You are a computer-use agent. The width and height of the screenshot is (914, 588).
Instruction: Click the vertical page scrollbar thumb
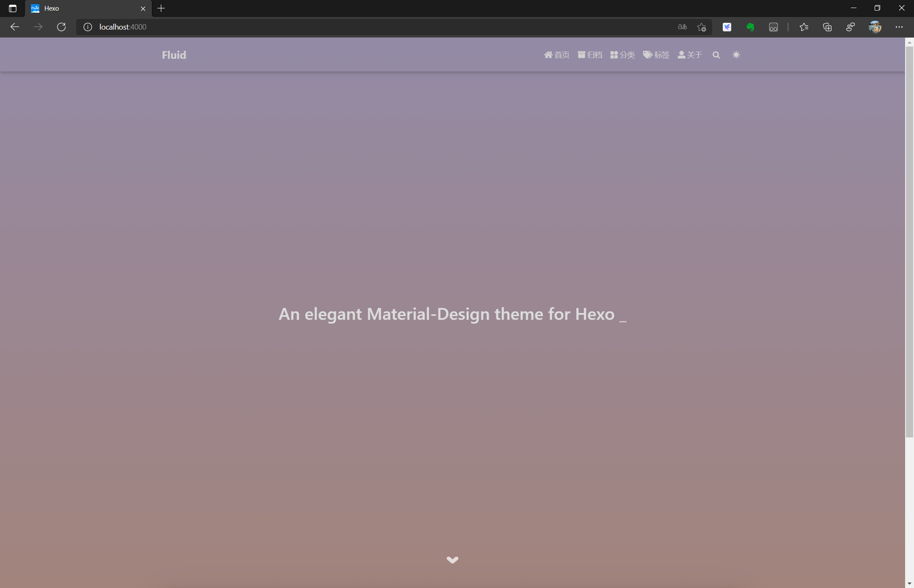coord(909,241)
